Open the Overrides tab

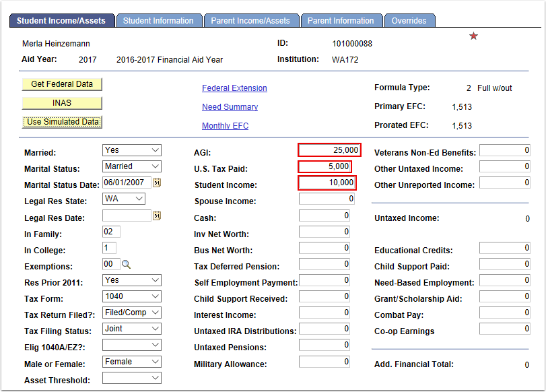pyautogui.click(x=409, y=21)
